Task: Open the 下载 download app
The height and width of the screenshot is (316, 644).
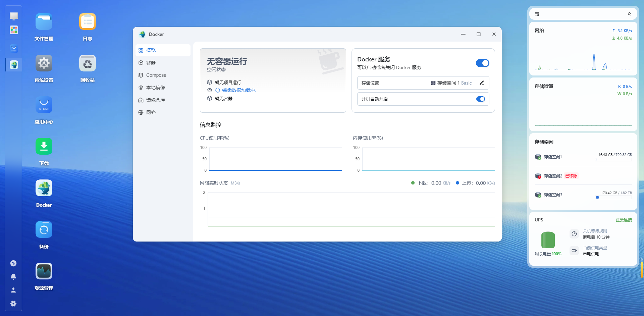Action: click(x=44, y=147)
